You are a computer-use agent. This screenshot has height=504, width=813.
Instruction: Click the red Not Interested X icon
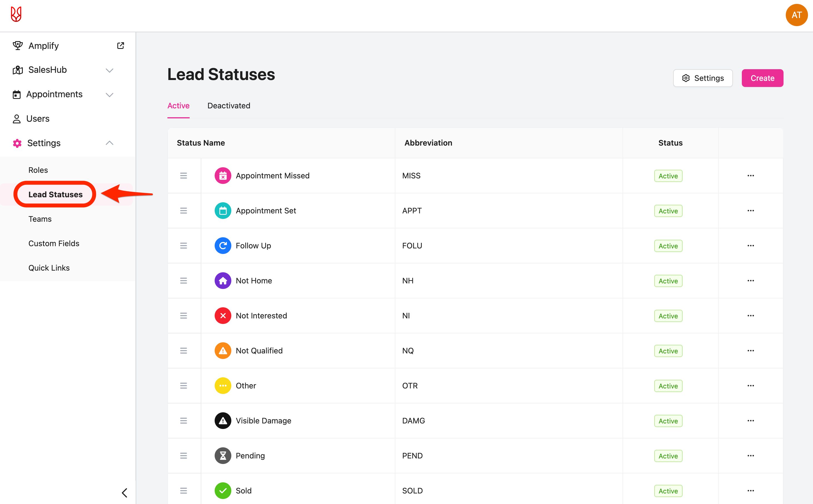(x=223, y=316)
